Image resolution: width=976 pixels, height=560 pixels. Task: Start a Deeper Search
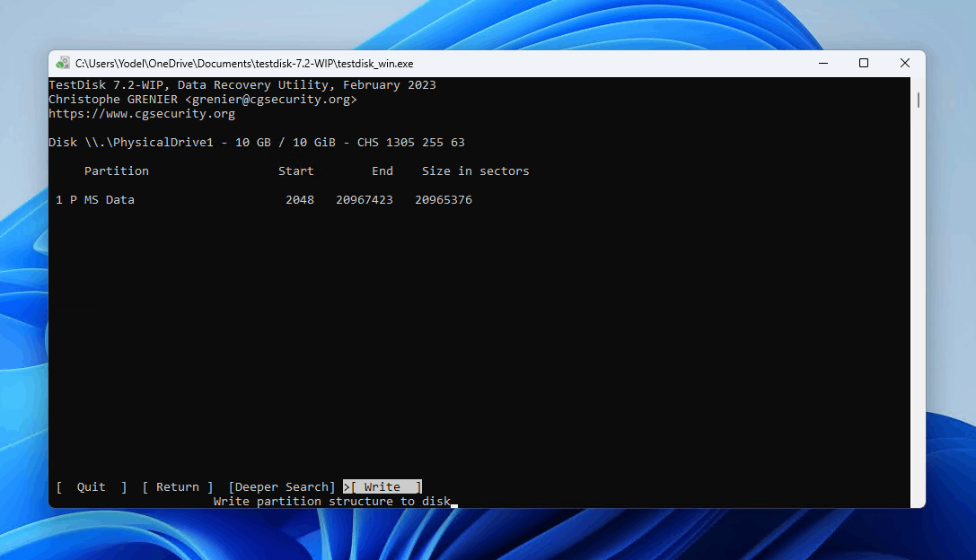tap(282, 487)
